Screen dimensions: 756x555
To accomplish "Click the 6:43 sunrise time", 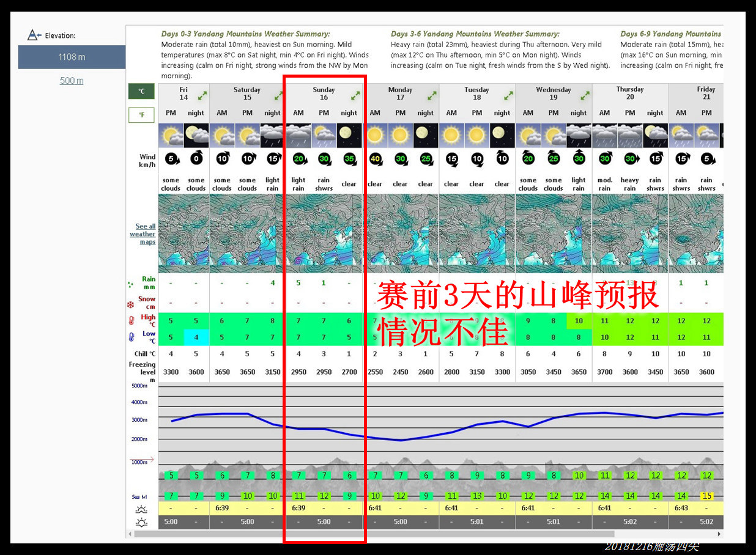I will pos(681,508).
